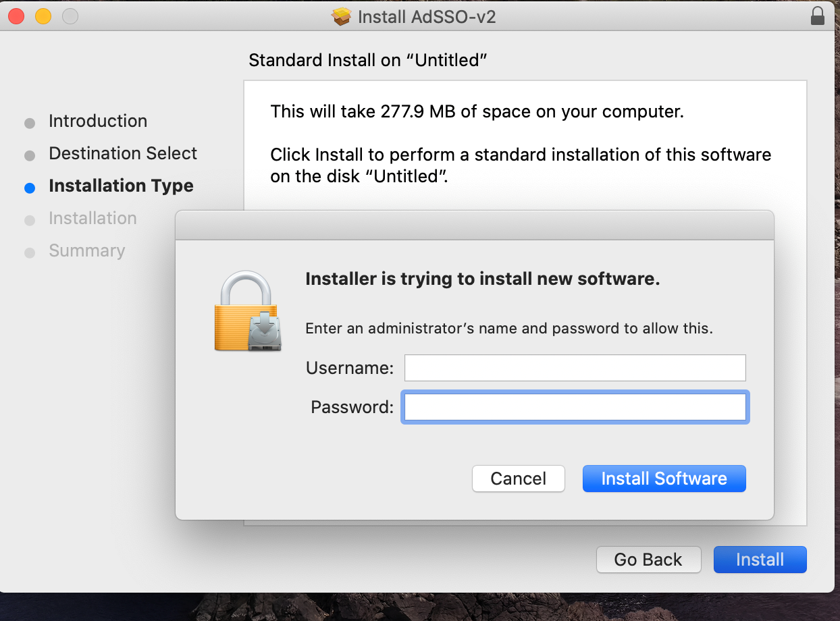Click the gray dot beside Introduction
Viewport: 840px width, 621px height.
pos(30,123)
